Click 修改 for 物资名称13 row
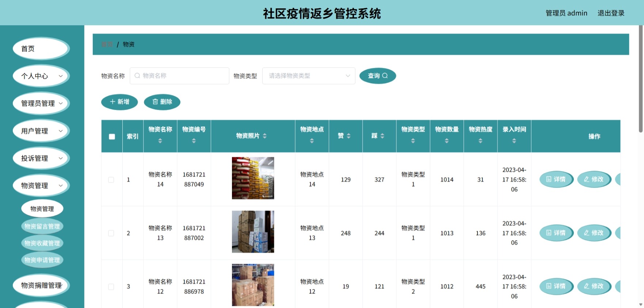The height and width of the screenshot is (308, 644). pyautogui.click(x=594, y=233)
